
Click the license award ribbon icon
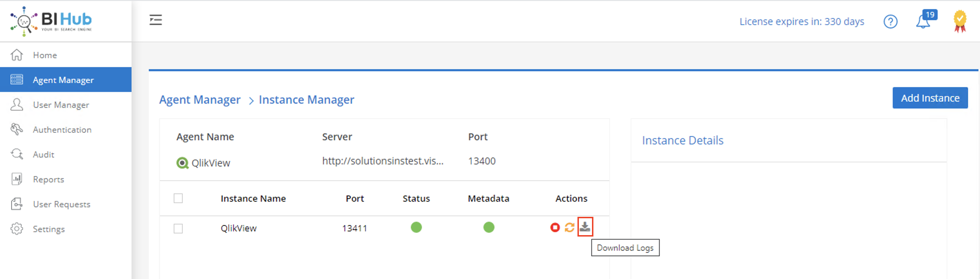[x=960, y=21]
